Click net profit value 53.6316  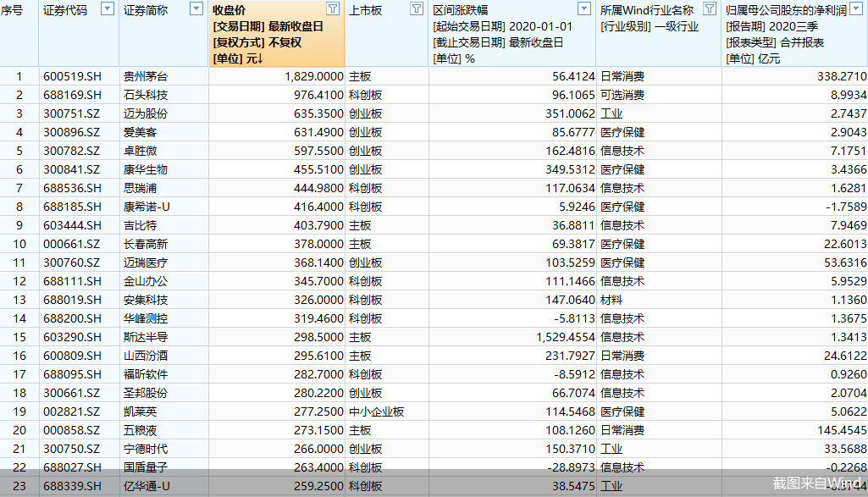(845, 262)
